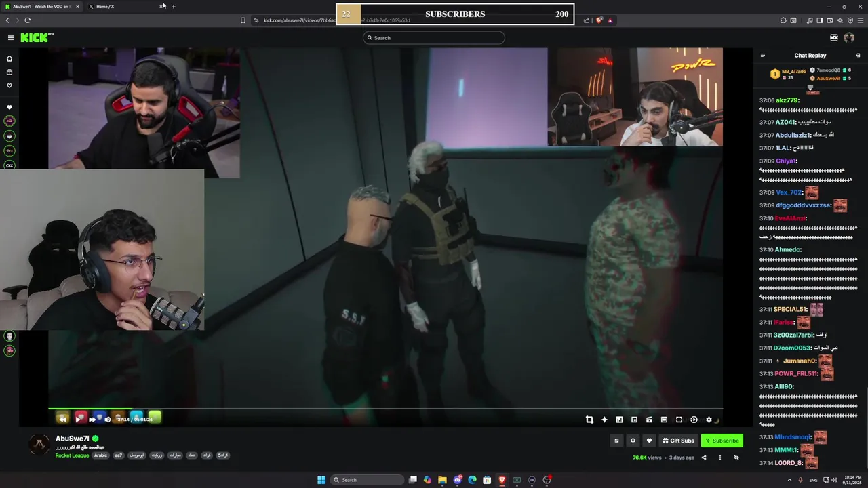Screen dimensions: 868x488
Task: Click the crossed-eye hide icon under Subscribe
Action: tap(736, 457)
